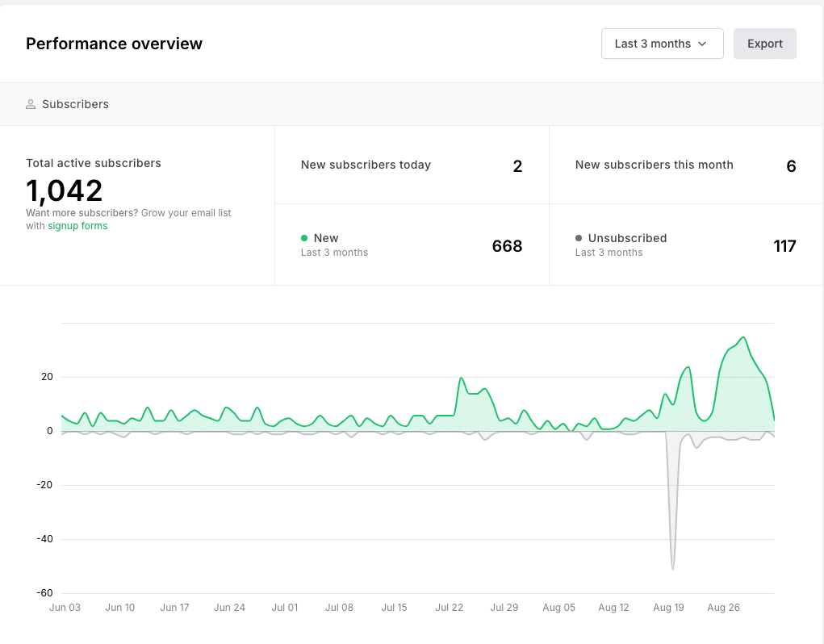824x644 pixels.
Task: Click the Performance overview heading
Action: click(x=114, y=44)
